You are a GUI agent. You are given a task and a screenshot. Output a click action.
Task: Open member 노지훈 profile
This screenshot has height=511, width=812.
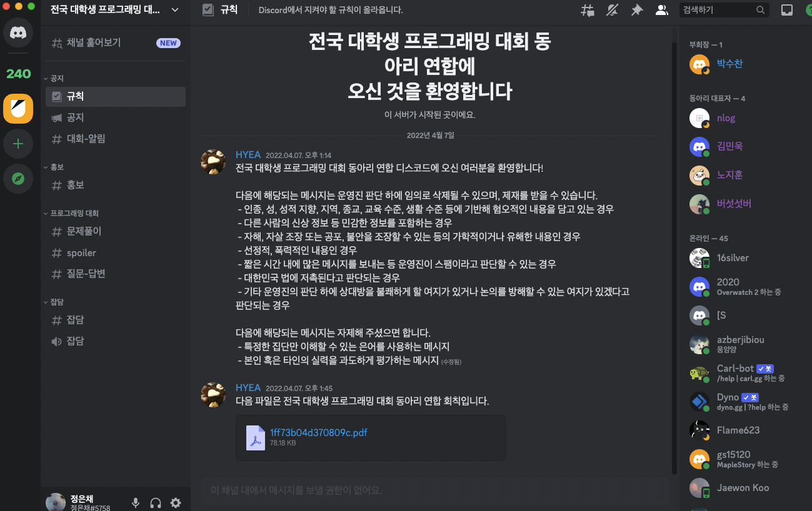point(743,176)
